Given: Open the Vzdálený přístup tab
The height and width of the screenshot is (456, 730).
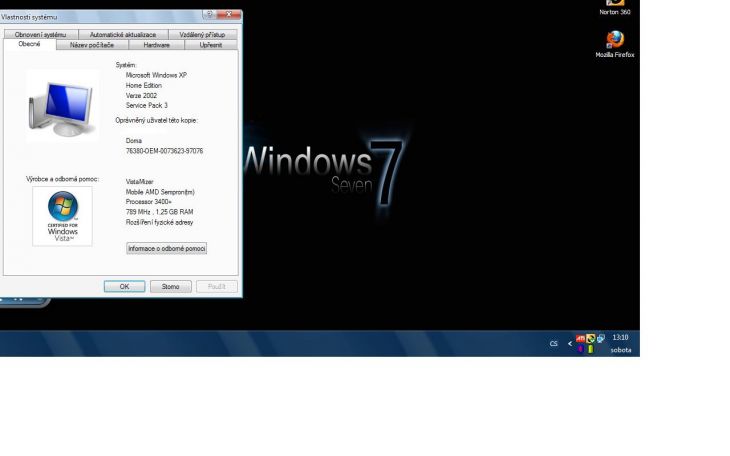Looking at the screenshot, I should point(203,34).
